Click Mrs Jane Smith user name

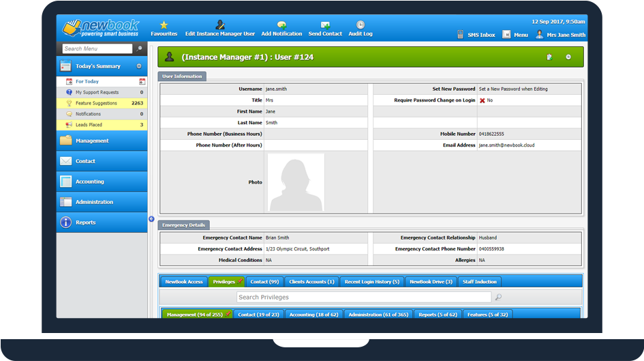tap(566, 35)
